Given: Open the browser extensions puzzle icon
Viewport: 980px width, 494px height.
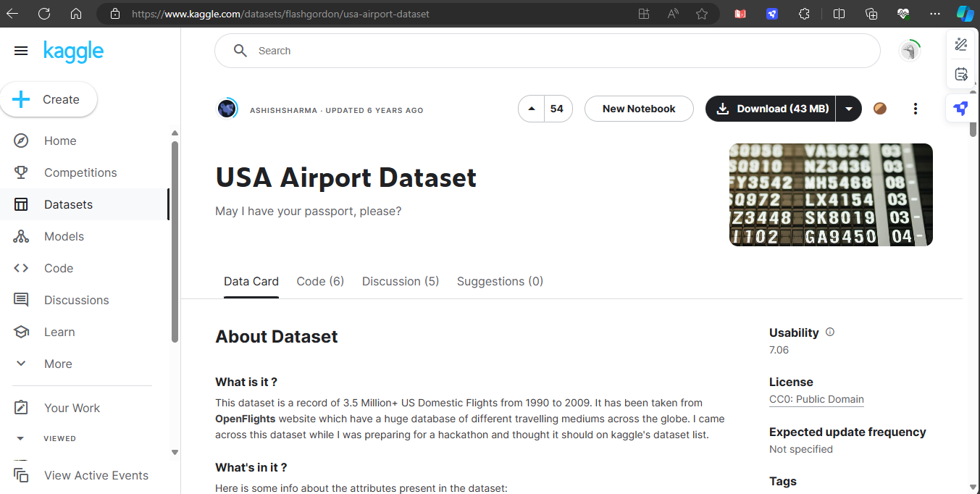Looking at the screenshot, I should click(804, 14).
